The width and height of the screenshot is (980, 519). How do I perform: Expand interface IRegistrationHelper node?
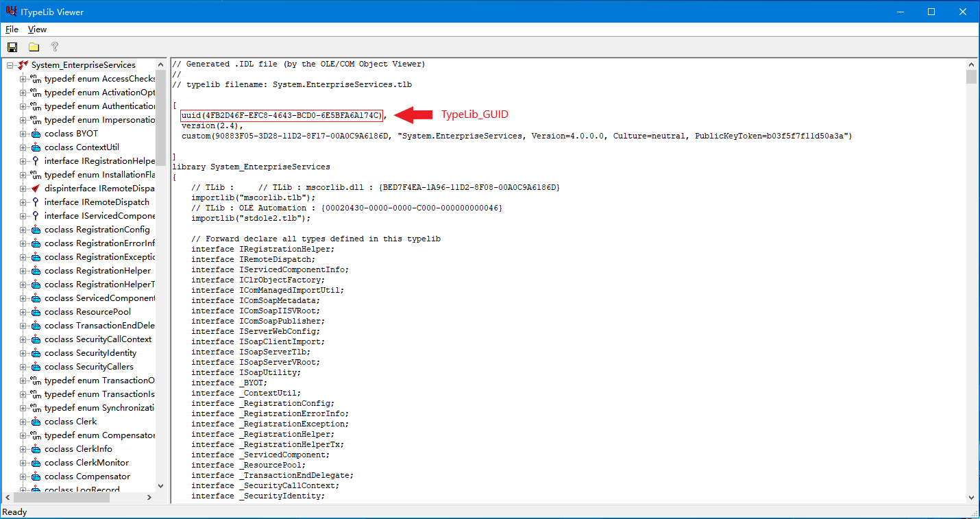click(23, 161)
